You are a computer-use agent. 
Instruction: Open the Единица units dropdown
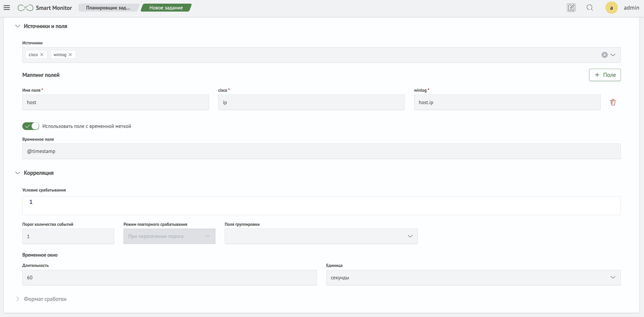[473, 278]
